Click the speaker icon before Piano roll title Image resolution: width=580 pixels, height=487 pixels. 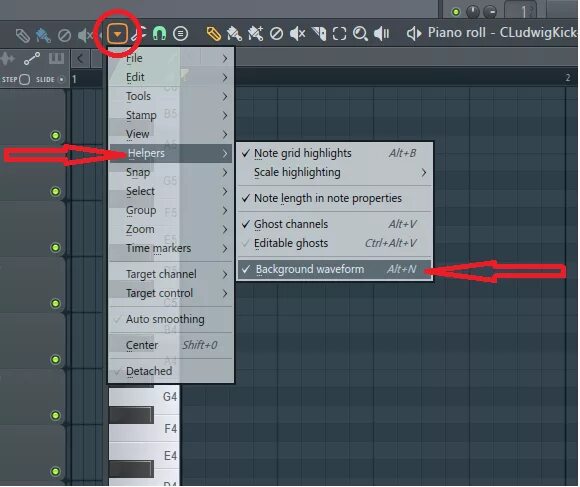(x=414, y=34)
